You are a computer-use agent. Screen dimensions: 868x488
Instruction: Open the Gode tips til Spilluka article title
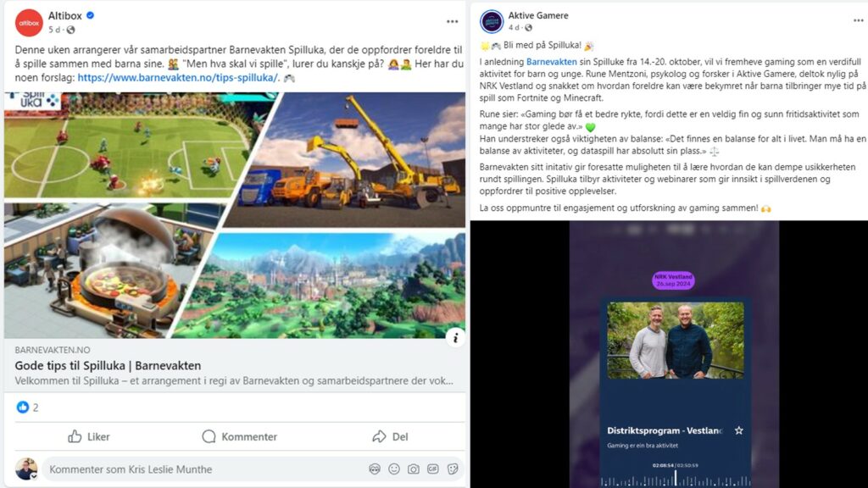(x=108, y=366)
